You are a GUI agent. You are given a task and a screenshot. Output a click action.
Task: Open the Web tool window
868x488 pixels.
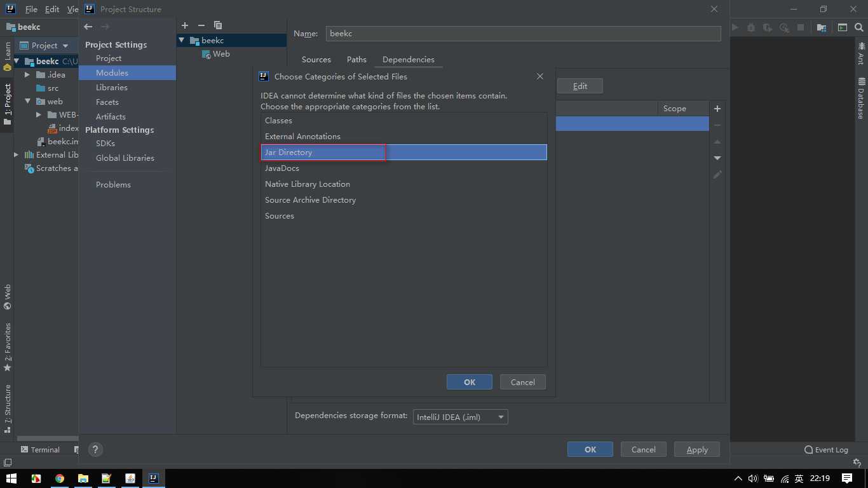pos(7,297)
